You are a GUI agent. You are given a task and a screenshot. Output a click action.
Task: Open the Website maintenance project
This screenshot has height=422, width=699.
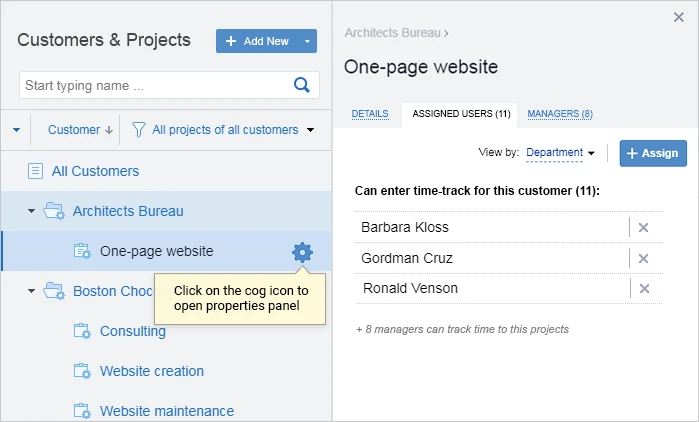point(167,411)
